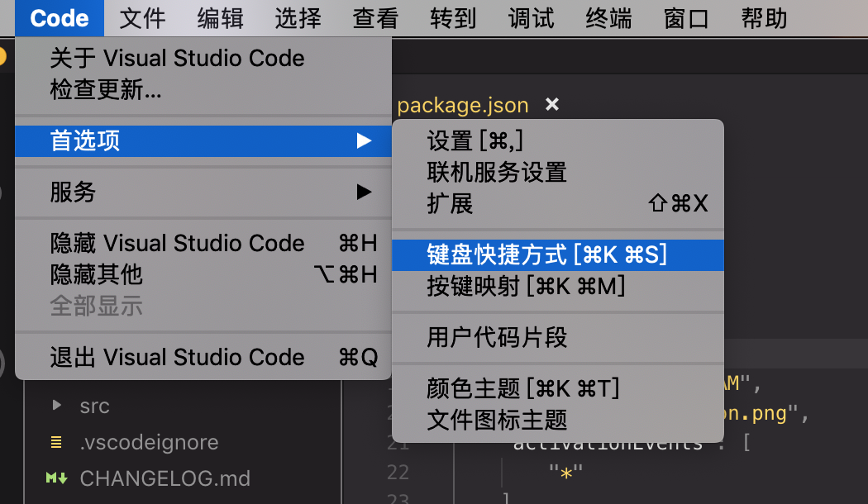Choose 联机服务设置 entry

[x=558, y=173]
